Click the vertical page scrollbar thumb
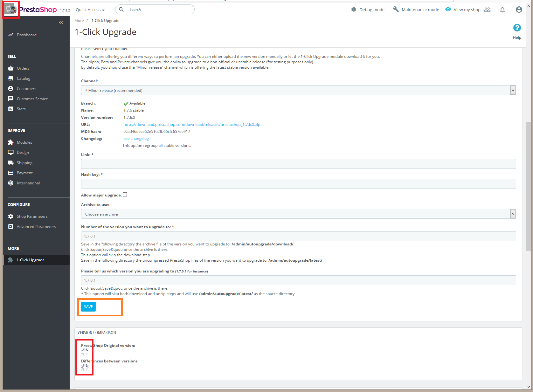 coord(529,186)
